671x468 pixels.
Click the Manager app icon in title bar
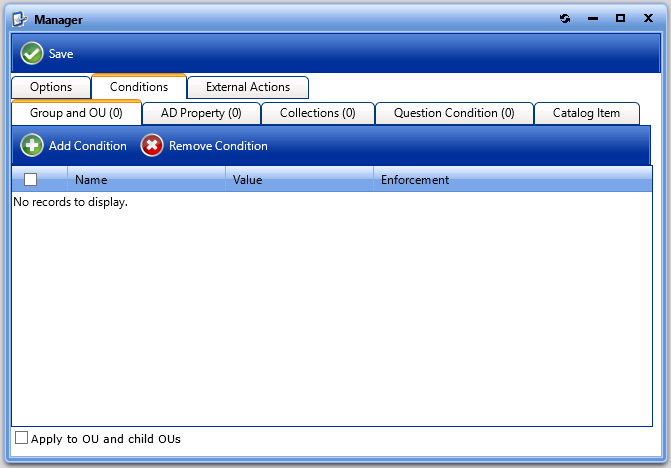tap(19, 19)
